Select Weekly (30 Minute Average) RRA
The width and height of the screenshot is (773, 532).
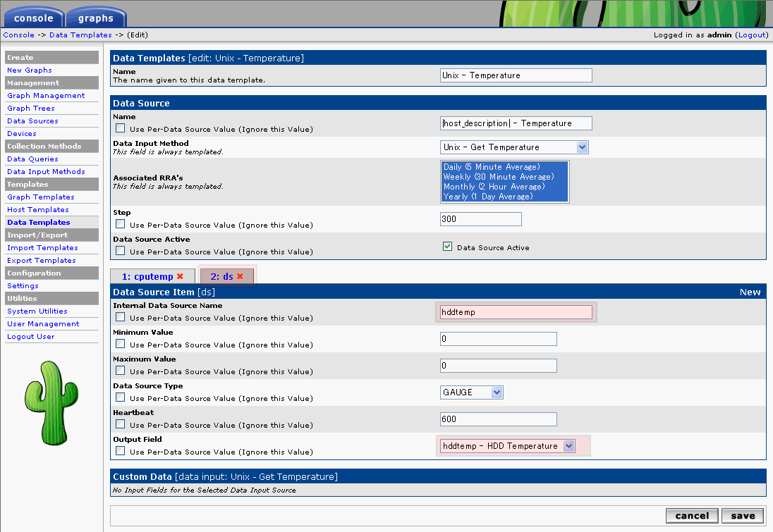click(x=499, y=177)
